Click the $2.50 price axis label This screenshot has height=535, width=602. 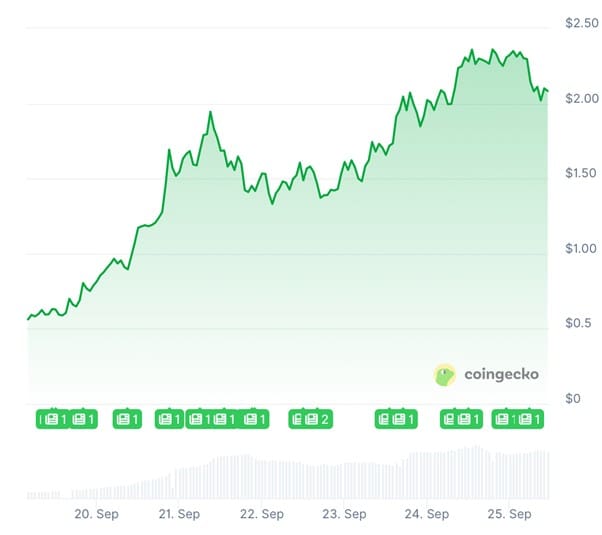pos(582,23)
